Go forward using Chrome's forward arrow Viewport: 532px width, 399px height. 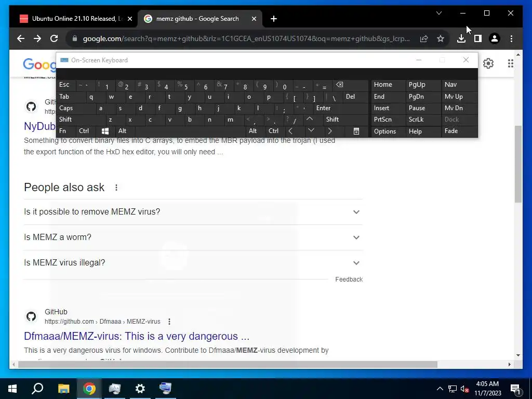pyautogui.click(x=37, y=38)
